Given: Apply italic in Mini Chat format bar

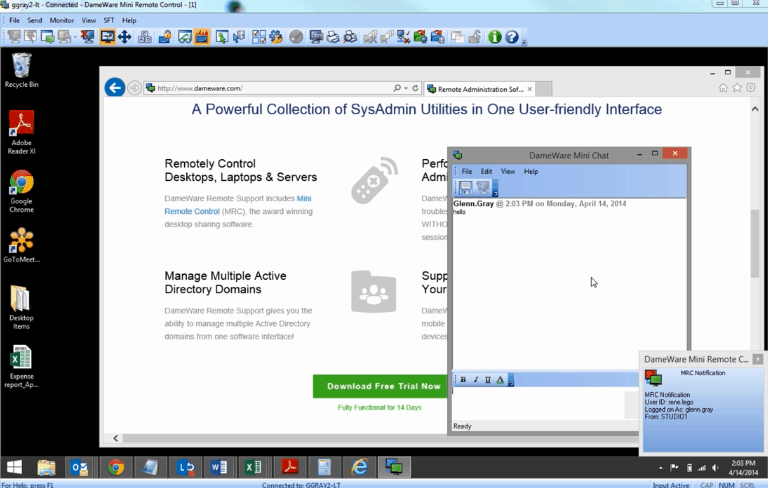Looking at the screenshot, I should [x=475, y=380].
